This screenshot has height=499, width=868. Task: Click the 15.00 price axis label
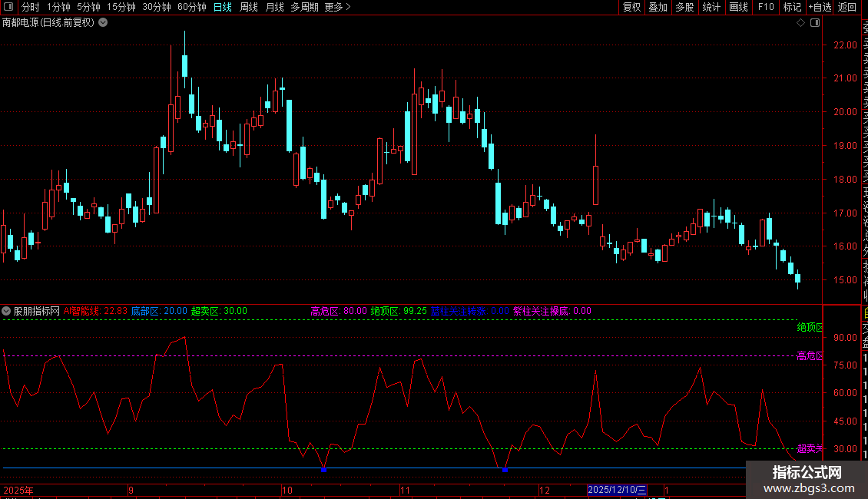845,280
